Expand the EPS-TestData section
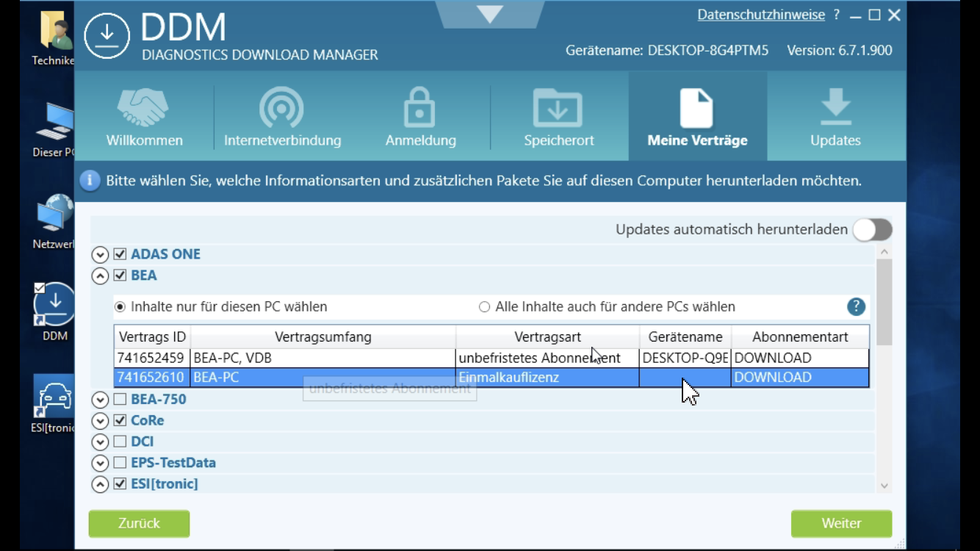Image resolution: width=980 pixels, height=551 pixels. 100,464
